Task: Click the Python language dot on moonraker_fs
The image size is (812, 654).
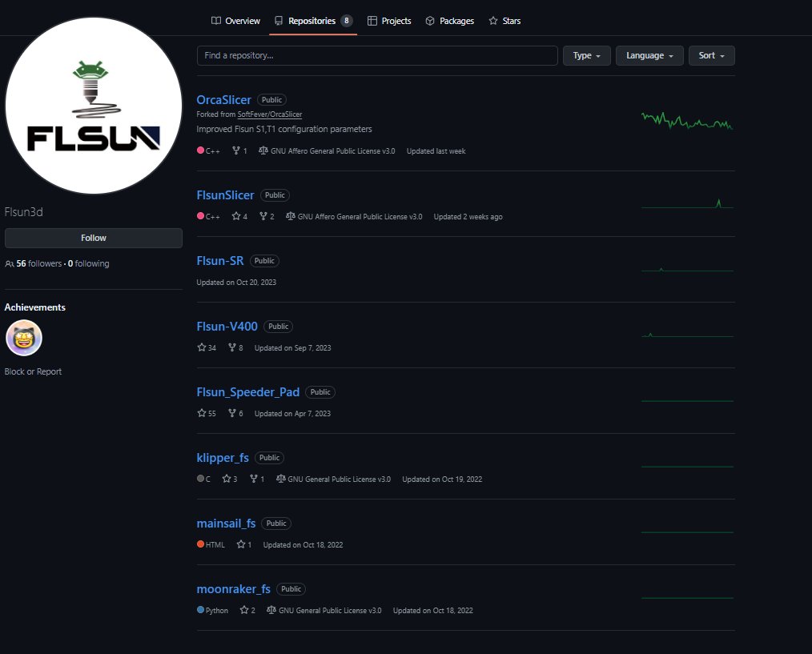Action: pos(200,610)
